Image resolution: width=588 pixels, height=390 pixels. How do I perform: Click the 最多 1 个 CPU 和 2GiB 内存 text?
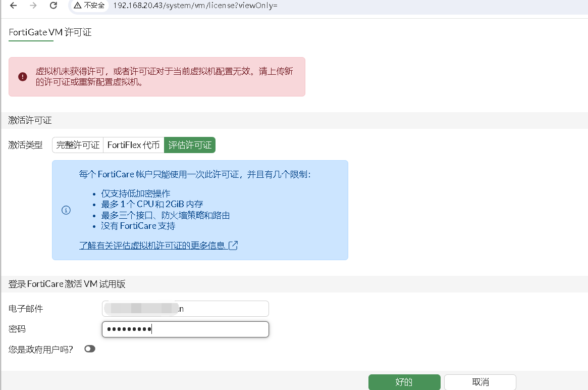[x=152, y=204]
